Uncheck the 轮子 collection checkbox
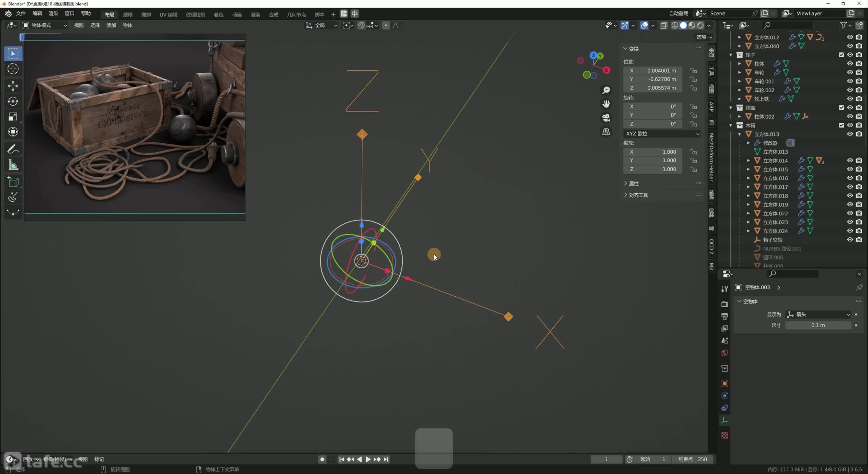868x474 pixels. 841,55
